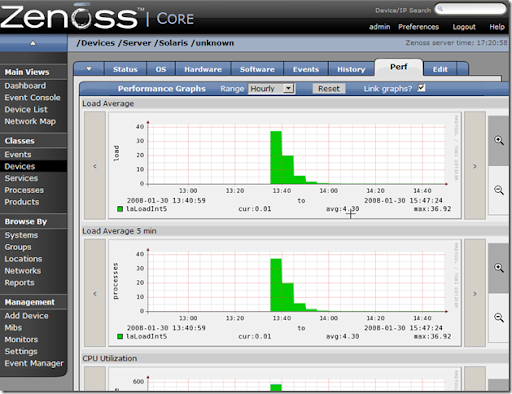This screenshot has width=512, height=394.
Task: Switch to the Hardware tab
Action: [x=203, y=69]
